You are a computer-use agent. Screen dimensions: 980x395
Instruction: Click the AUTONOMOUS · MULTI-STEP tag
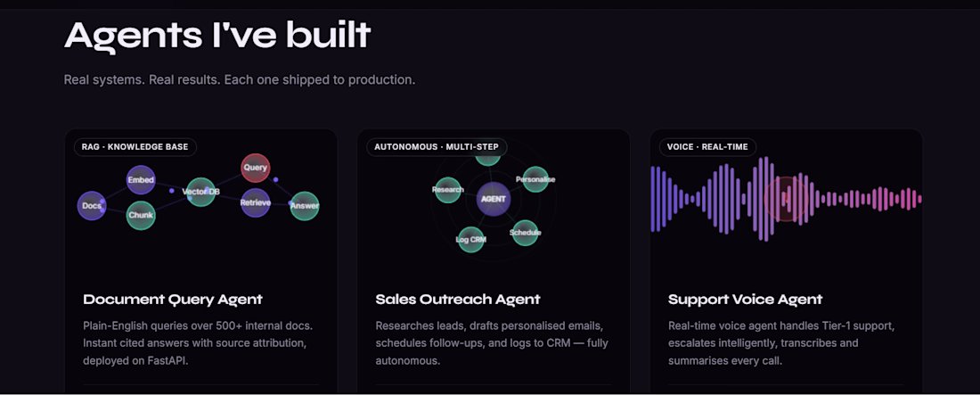pyautogui.click(x=437, y=147)
